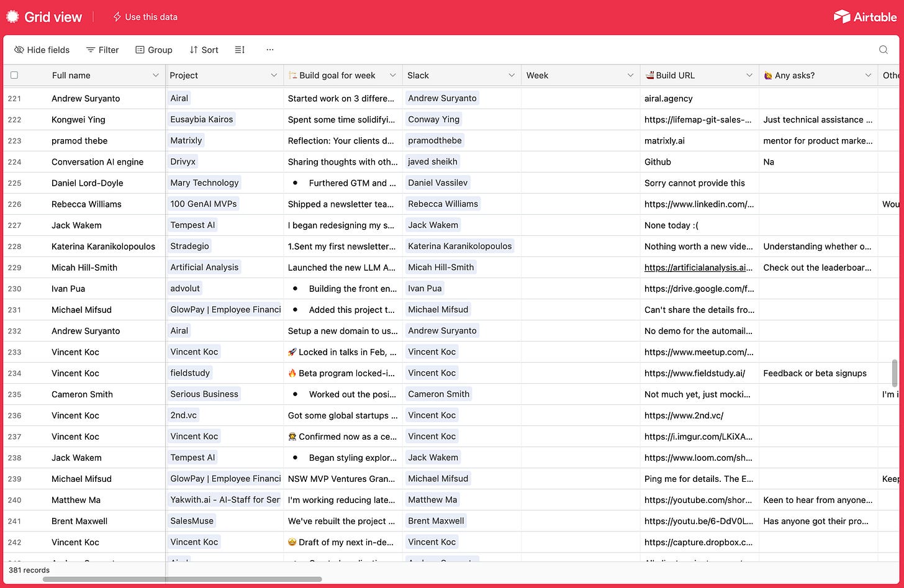Click the fieldstudy project tag
The image size is (904, 588).
point(191,373)
